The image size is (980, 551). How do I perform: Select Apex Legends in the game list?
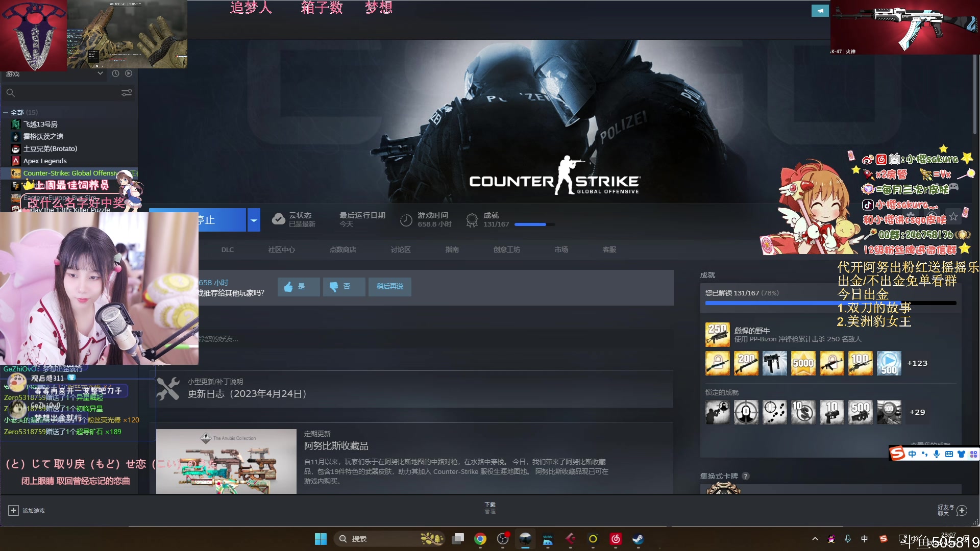click(45, 161)
